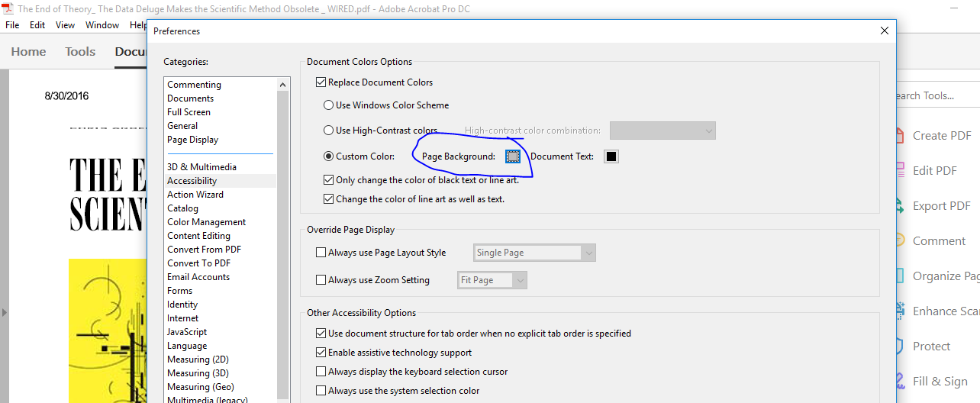The height and width of the screenshot is (403, 980).
Task: Open the Single Page layout dropdown
Action: click(x=534, y=253)
